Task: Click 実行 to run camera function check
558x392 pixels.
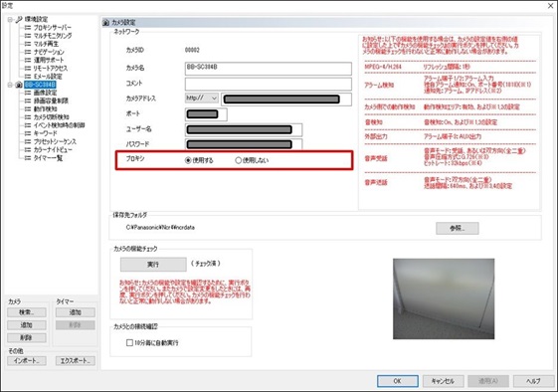Action: click(153, 265)
